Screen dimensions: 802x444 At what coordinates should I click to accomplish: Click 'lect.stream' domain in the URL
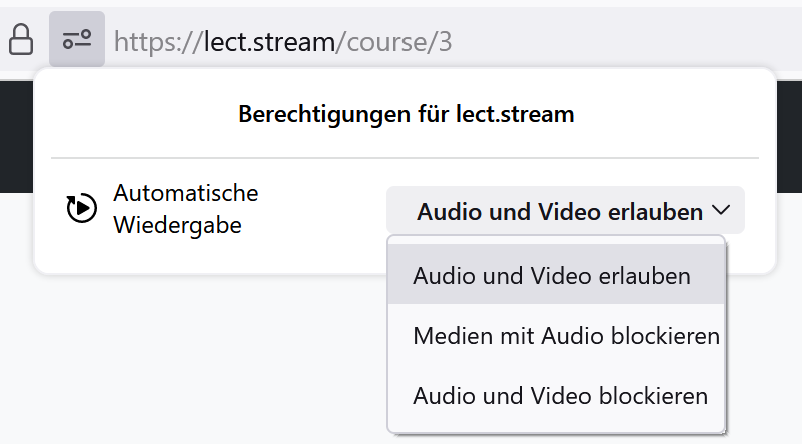pyautogui.click(x=268, y=41)
